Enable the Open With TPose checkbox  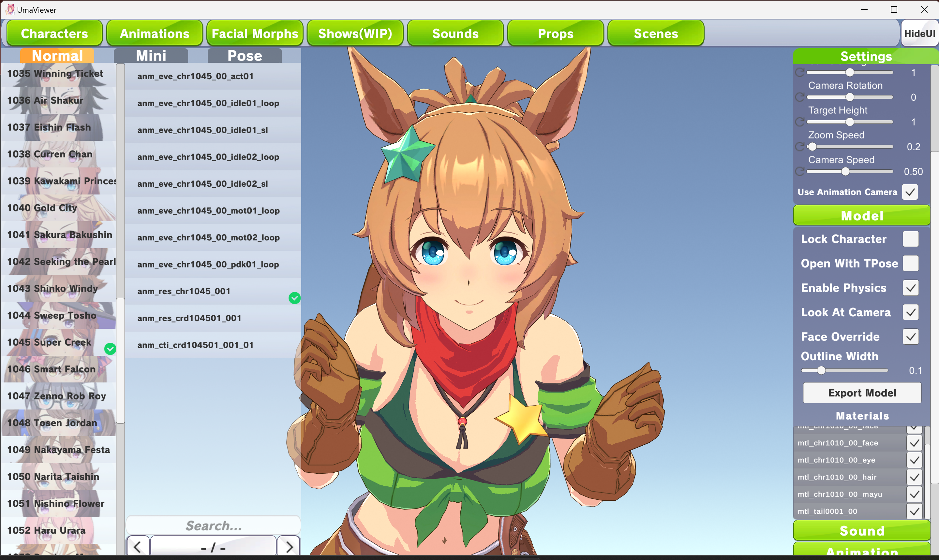point(911,264)
